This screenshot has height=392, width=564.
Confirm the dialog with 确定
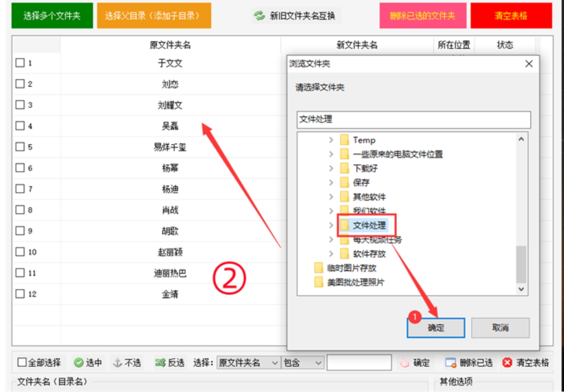pos(436,328)
